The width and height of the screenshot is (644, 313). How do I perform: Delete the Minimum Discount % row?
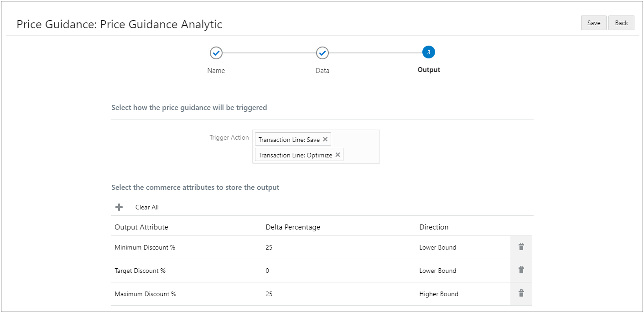pyautogui.click(x=521, y=247)
